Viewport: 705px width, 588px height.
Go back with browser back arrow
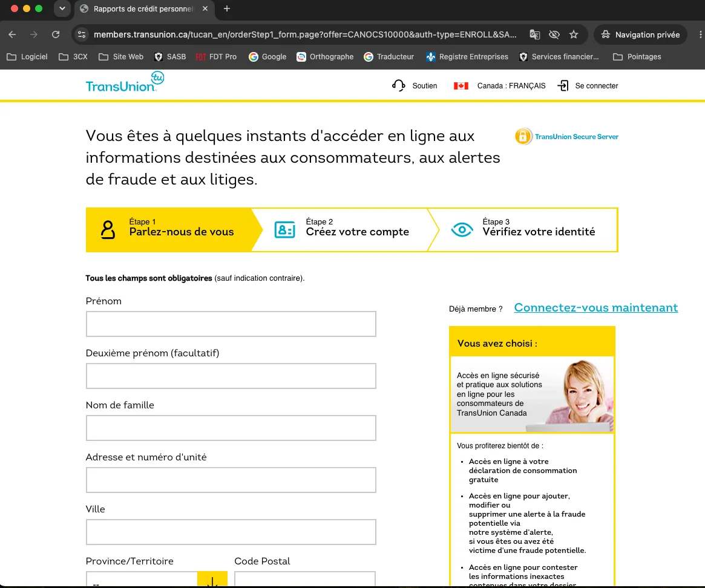[12, 34]
